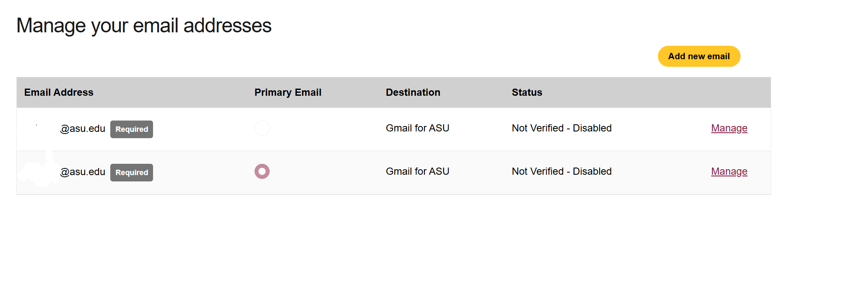Click the second row's @asu.edu address
The width and height of the screenshot is (868, 286).
pos(82,172)
